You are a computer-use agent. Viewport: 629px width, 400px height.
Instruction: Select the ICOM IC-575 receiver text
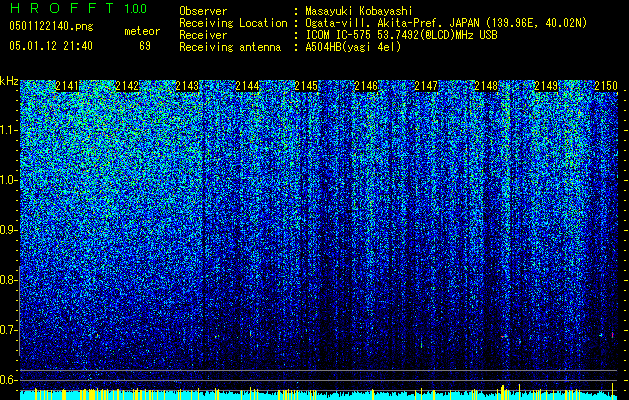[x=401, y=35]
